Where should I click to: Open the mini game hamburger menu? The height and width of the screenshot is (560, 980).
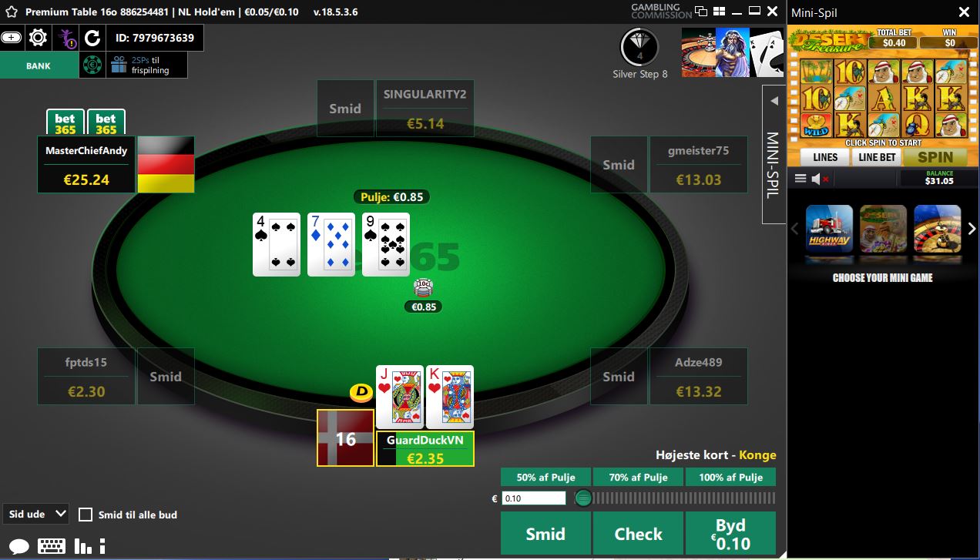[800, 179]
